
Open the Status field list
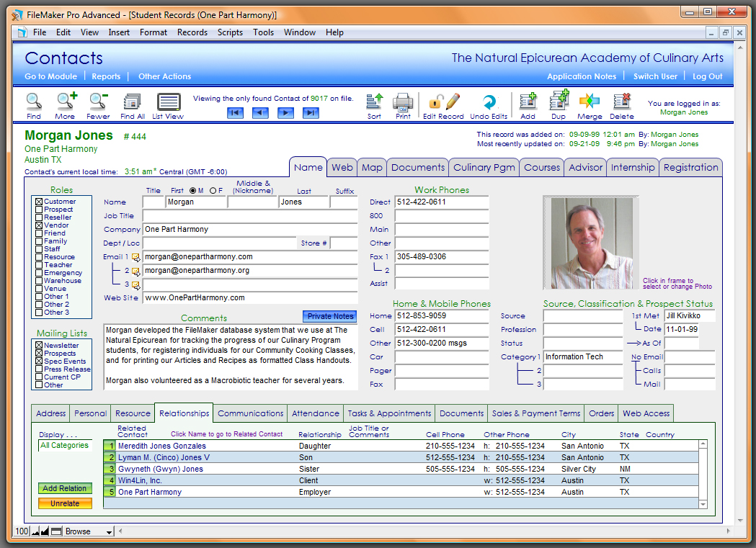[583, 343]
